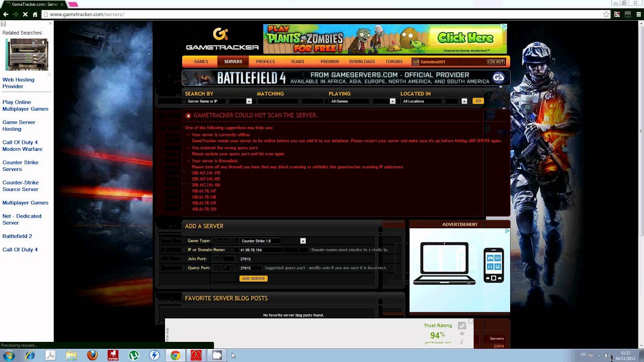Open the Samobou001 profile link
The width and height of the screenshot is (644, 362).
[x=433, y=62]
